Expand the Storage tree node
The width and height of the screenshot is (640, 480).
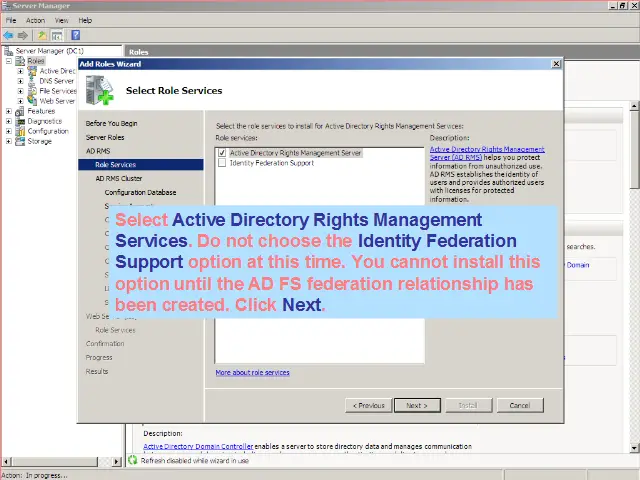click(x=9, y=141)
